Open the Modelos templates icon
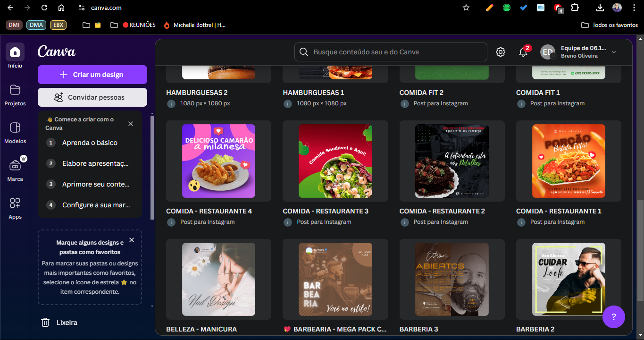Viewport: 644px width, 340px height. pyautogui.click(x=15, y=127)
